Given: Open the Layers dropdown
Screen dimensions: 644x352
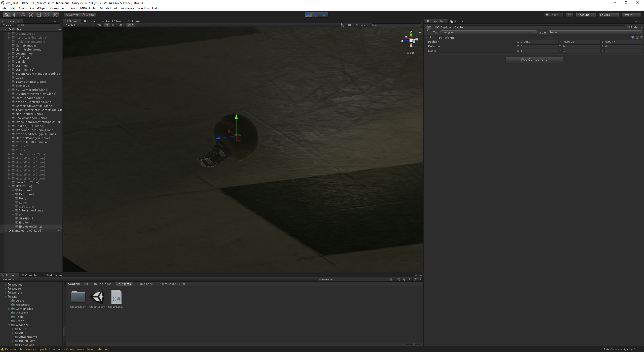Looking at the screenshot, I should [x=608, y=15].
